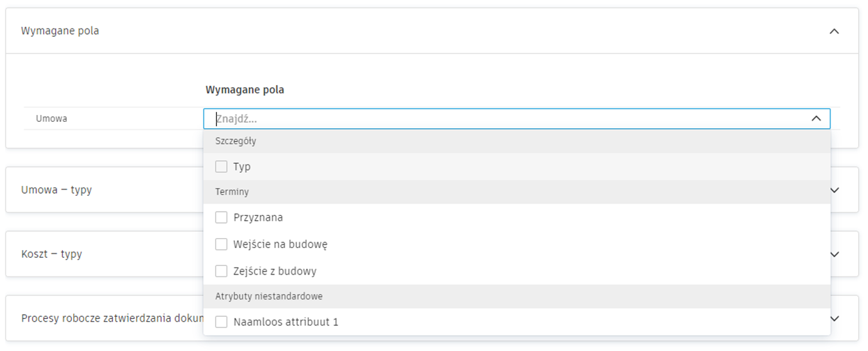Screen dimensions: 868x351
Task: Check the Przyznana option
Action: coord(222,217)
